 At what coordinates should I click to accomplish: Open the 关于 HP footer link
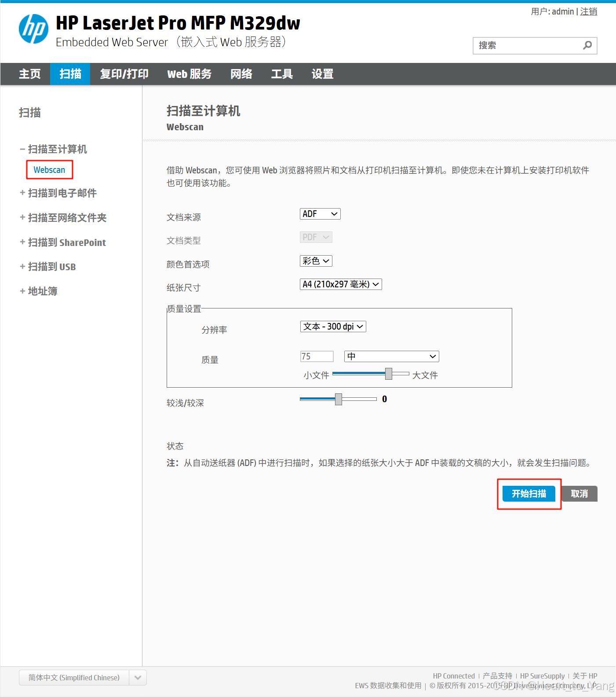[x=585, y=676]
